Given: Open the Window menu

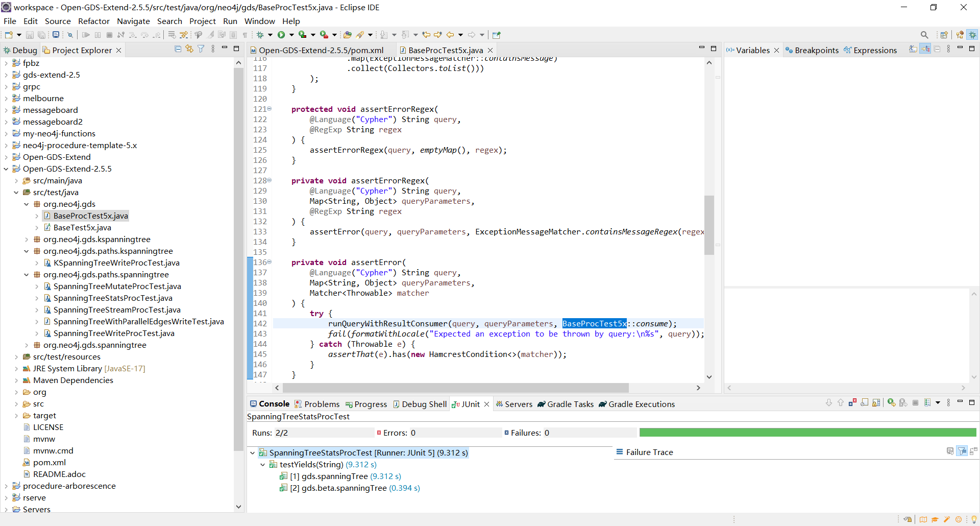Looking at the screenshot, I should click(259, 21).
